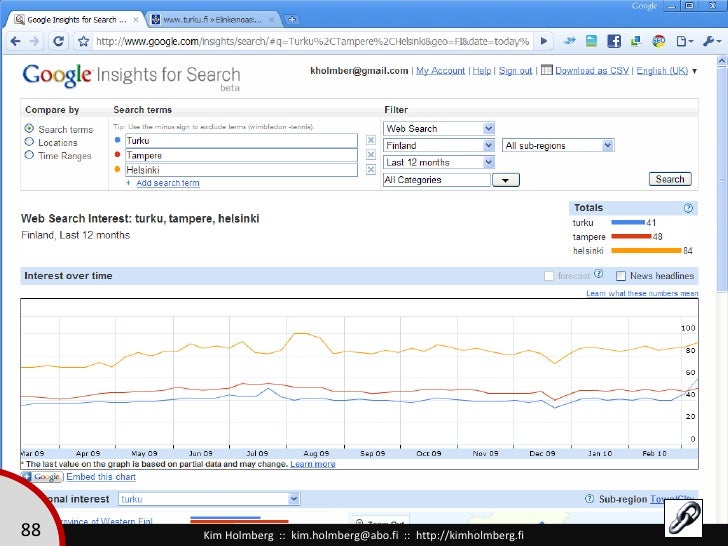Click the blue turku totals bar

coord(628,222)
